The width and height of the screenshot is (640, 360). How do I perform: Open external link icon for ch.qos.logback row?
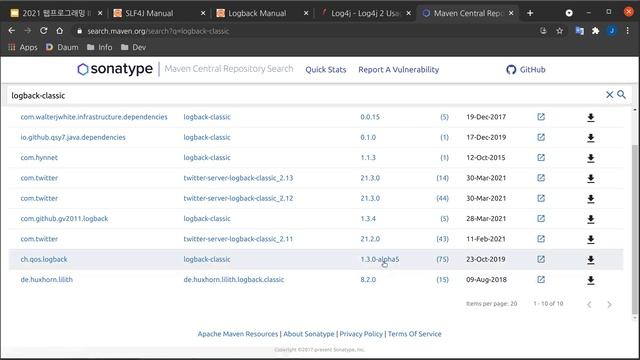point(541,259)
